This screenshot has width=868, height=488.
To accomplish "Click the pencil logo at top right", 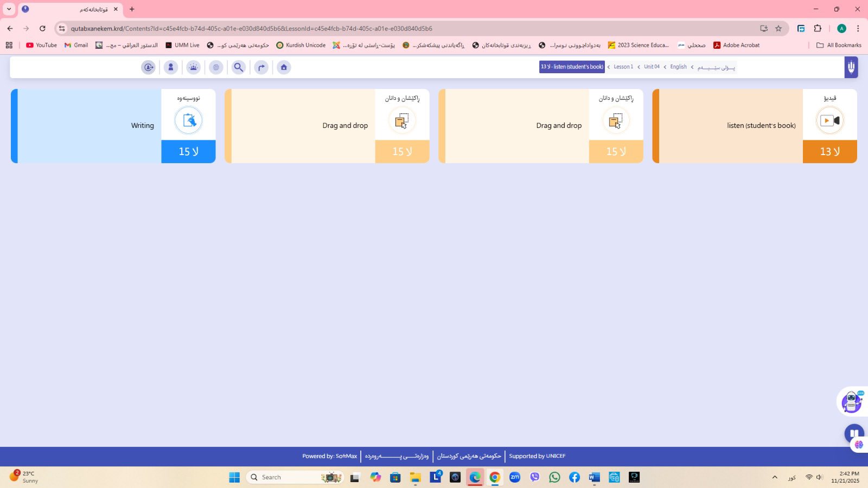I will pyautogui.click(x=851, y=67).
